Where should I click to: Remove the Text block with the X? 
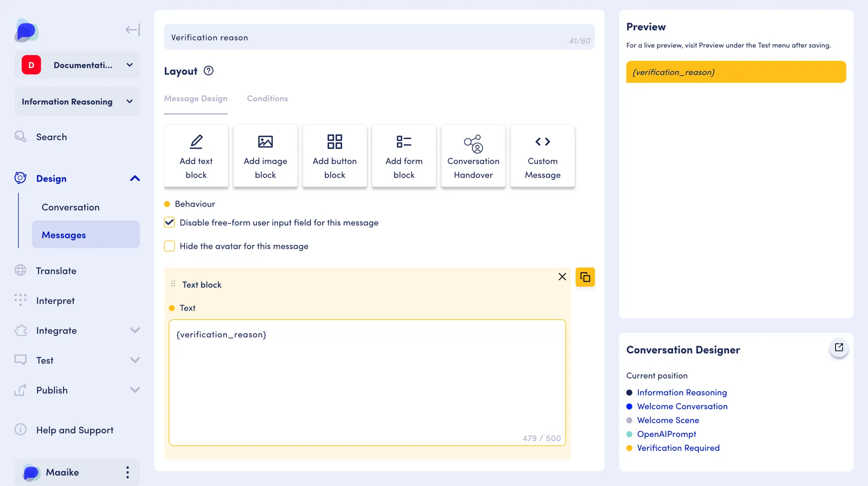click(562, 277)
